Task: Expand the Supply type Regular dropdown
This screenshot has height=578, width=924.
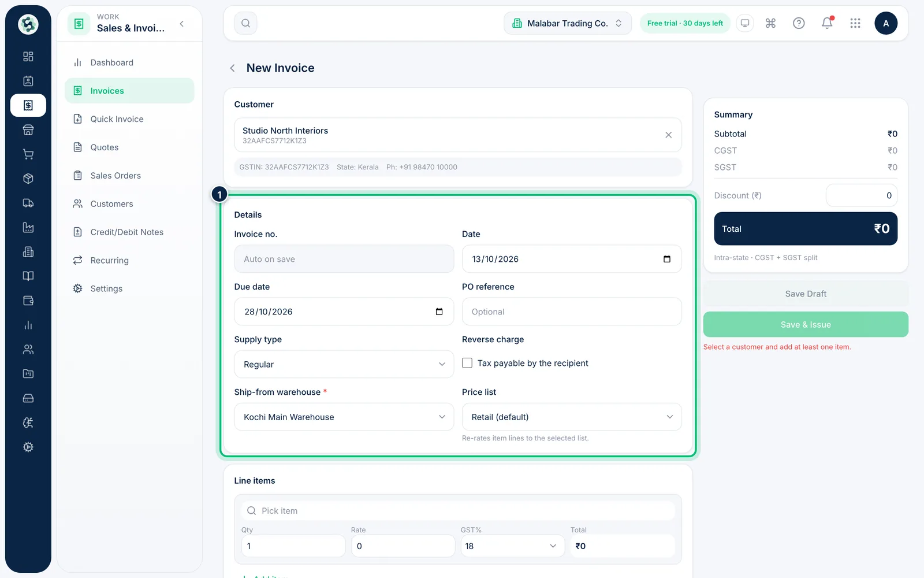Action: point(344,364)
